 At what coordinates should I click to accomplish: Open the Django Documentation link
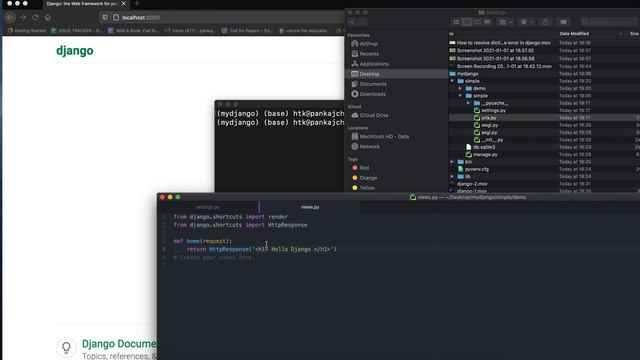click(x=119, y=344)
